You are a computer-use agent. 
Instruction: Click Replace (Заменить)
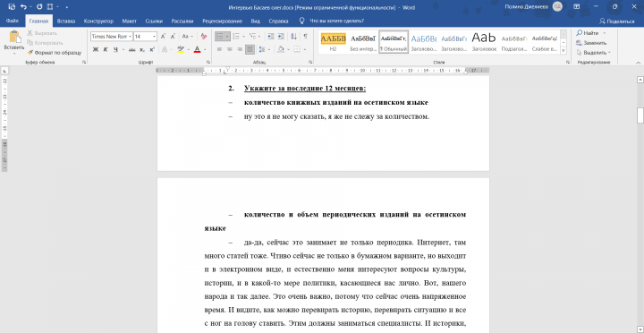(x=592, y=43)
